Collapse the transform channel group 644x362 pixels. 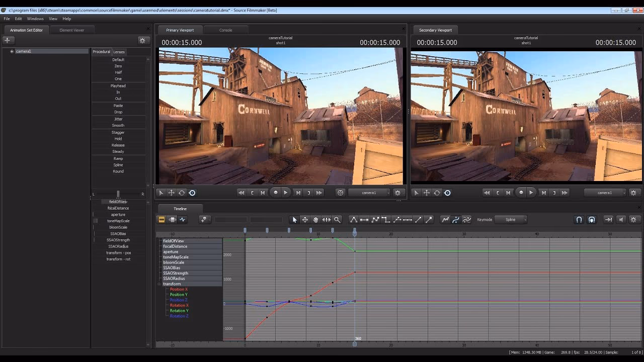click(x=159, y=284)
